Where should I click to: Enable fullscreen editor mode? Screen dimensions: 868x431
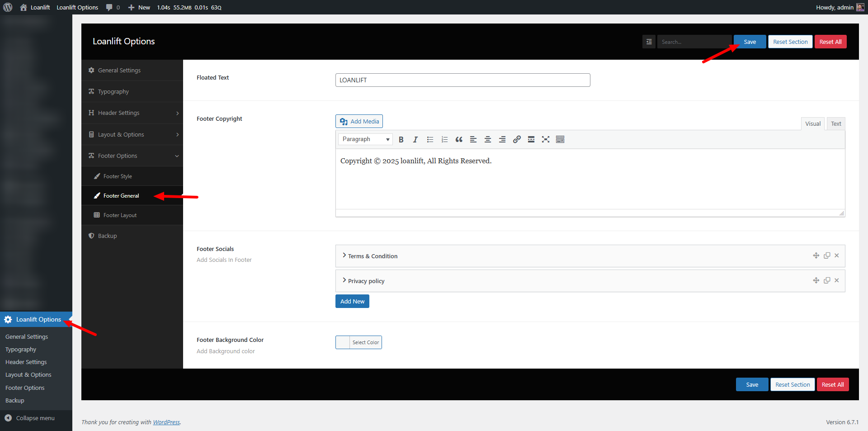click(x=546, y=139)
